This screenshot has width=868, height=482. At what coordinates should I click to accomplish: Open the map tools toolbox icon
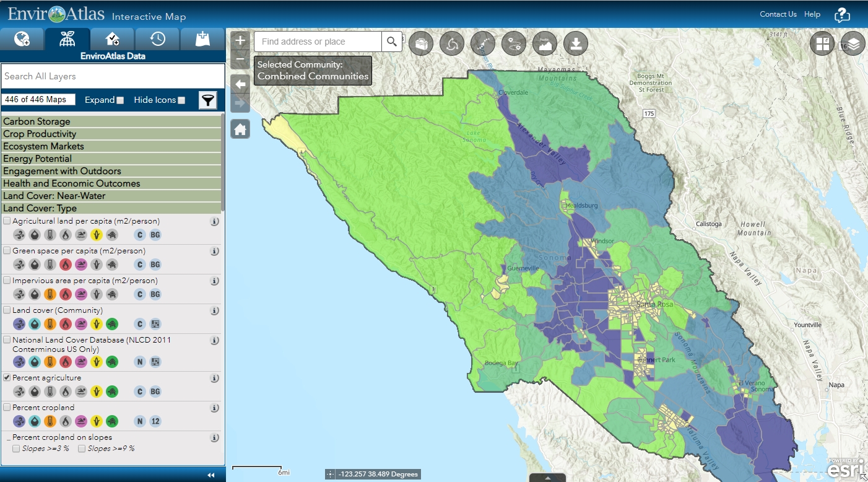click(x=421, y=43)
